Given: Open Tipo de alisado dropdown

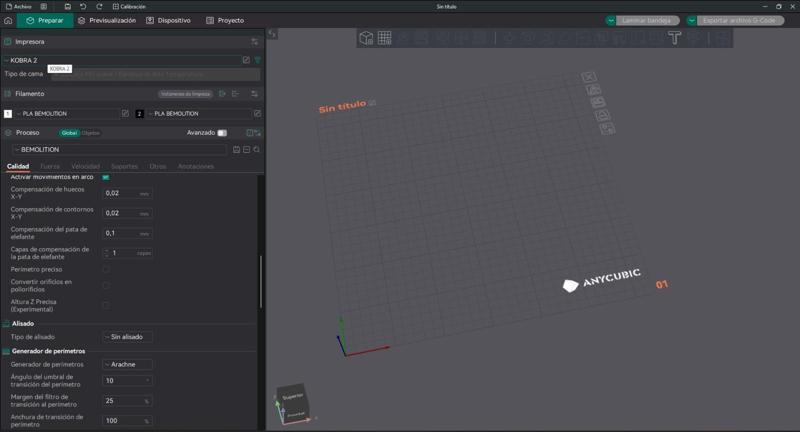Looking at the screenshot, I should click(127, 337).
